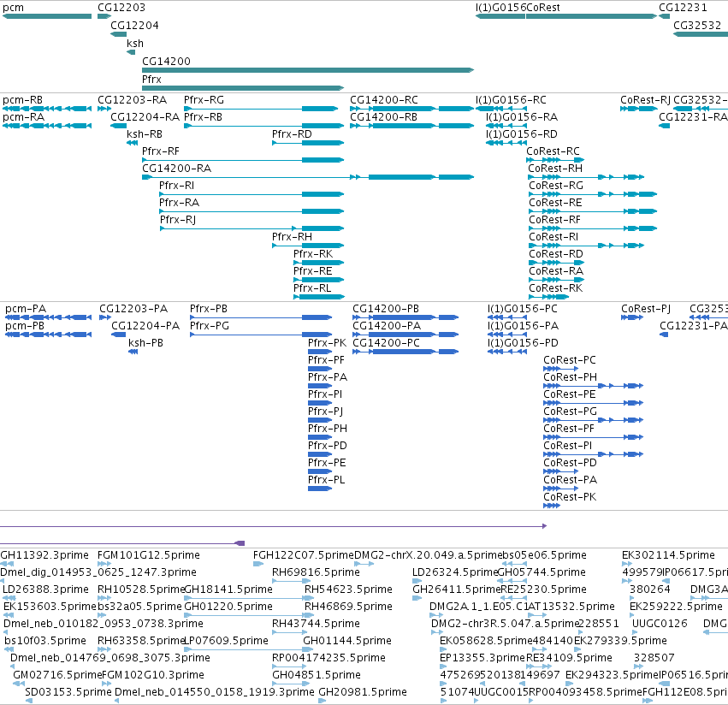Select transcript Pfrx-RL
This screenshot has width=728, height=705.
pyautogui.click(x=319, y=297)
